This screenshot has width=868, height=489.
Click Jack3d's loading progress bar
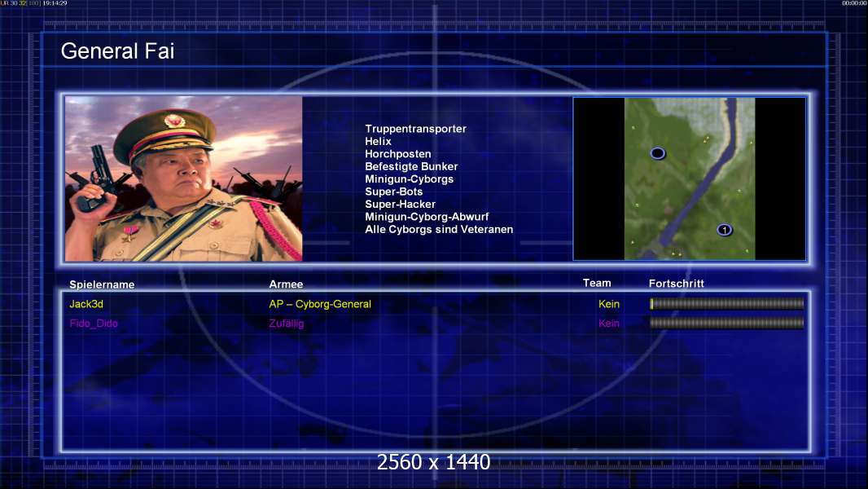click(x=727, y=303)
